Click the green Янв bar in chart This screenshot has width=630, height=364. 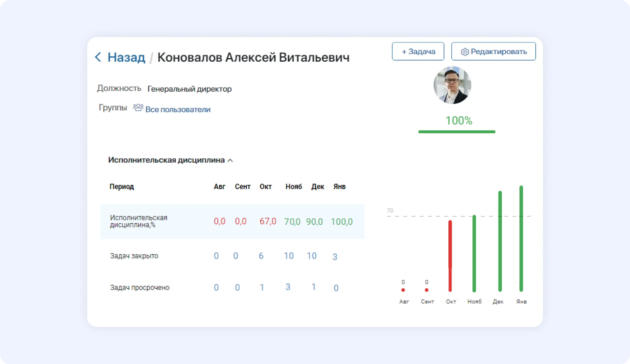click(x=521, y=238)
